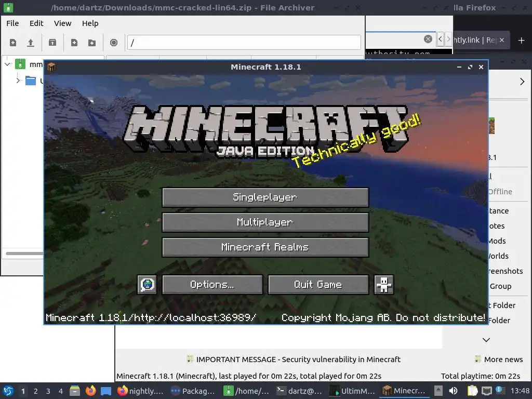Click the LXQt start menu icon in taskbar

[x=8, y=391]
